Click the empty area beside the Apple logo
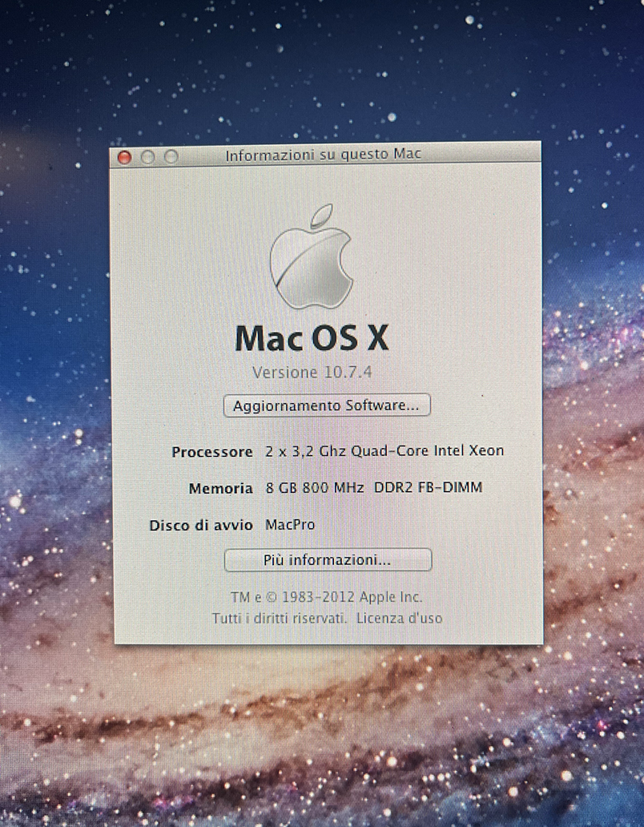644x827 pixels. [449, 256]
